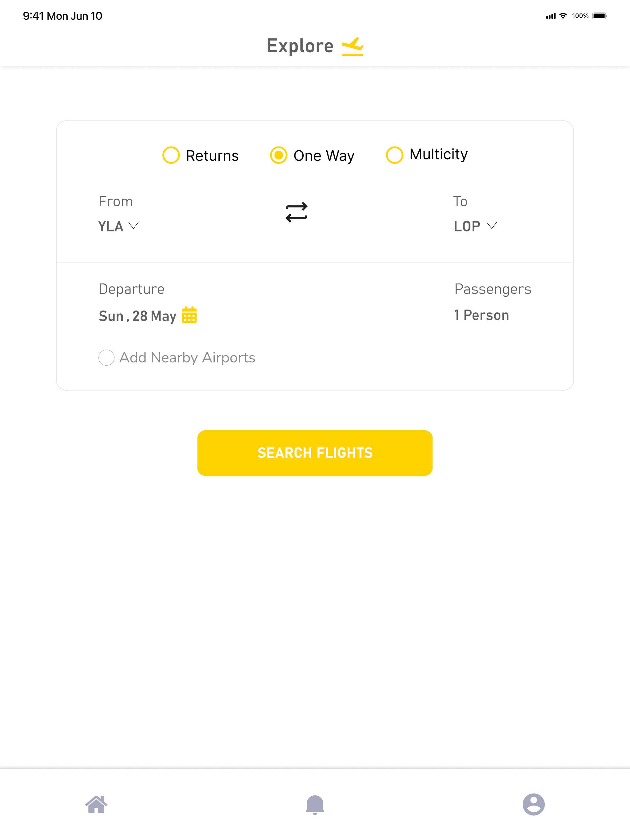Tap the Sun, 28 May departure date
Screen dimensions: 630x840
(x=138, y=316)
